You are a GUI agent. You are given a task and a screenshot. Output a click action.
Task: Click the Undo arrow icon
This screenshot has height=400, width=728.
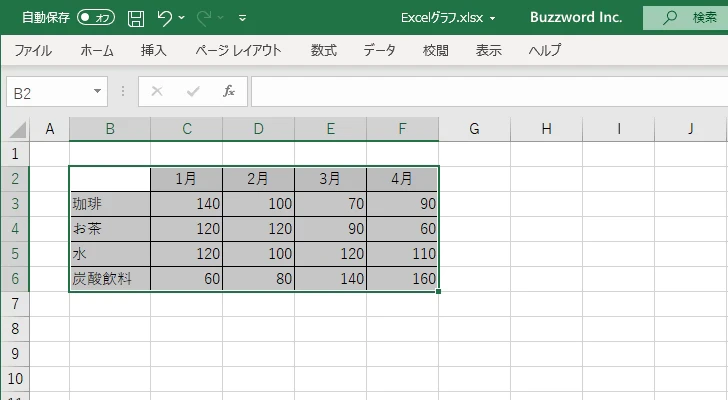(x=164, y=18)
